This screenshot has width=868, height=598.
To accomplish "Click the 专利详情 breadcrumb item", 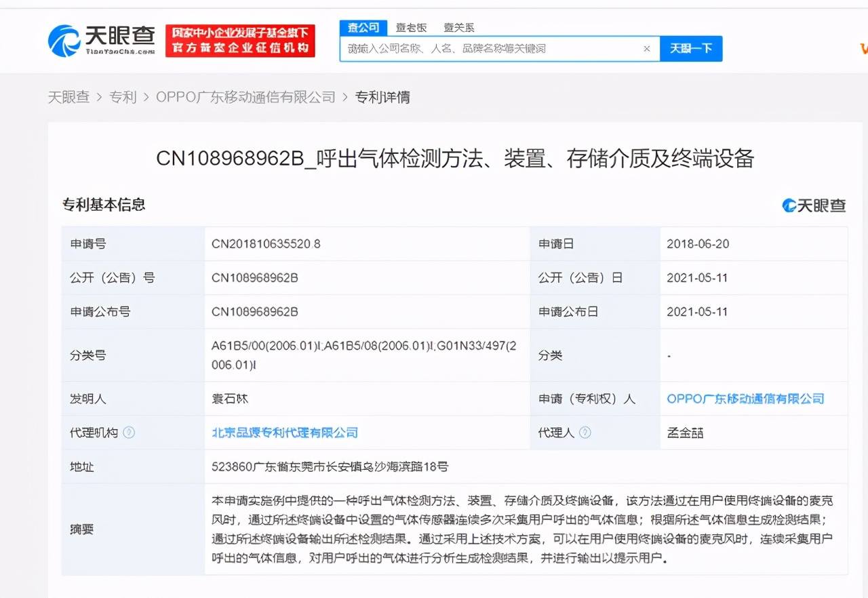I will [383, 97].
